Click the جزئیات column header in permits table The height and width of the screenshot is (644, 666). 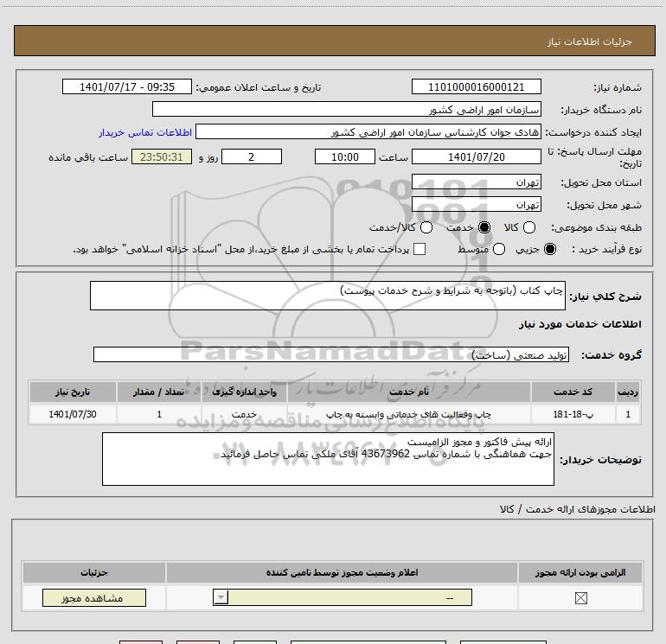coord(94,572)
